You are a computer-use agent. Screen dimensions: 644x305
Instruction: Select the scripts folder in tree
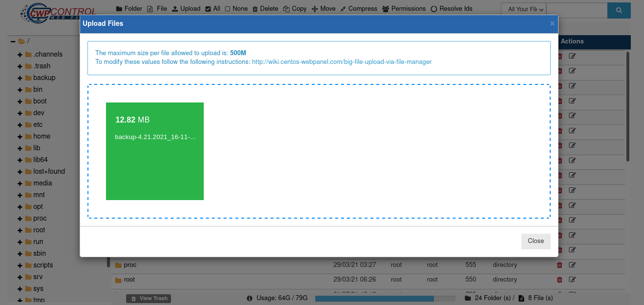coord(43,265)
